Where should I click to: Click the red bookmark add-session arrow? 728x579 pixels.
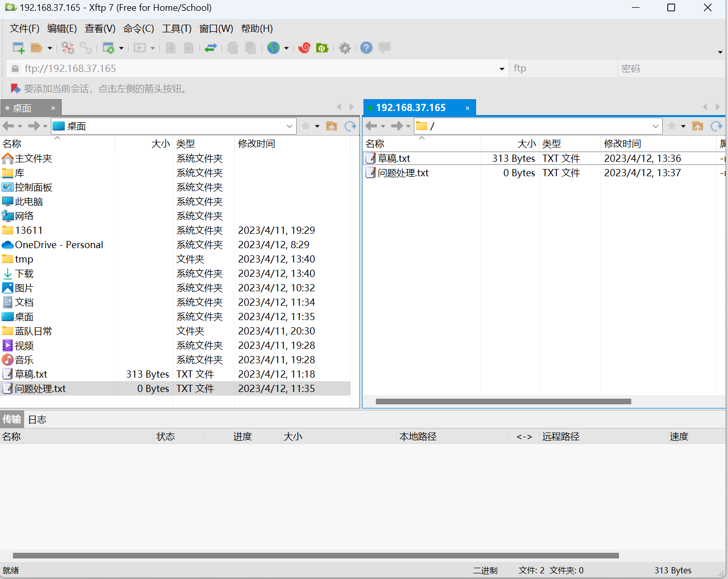point(15,89)
